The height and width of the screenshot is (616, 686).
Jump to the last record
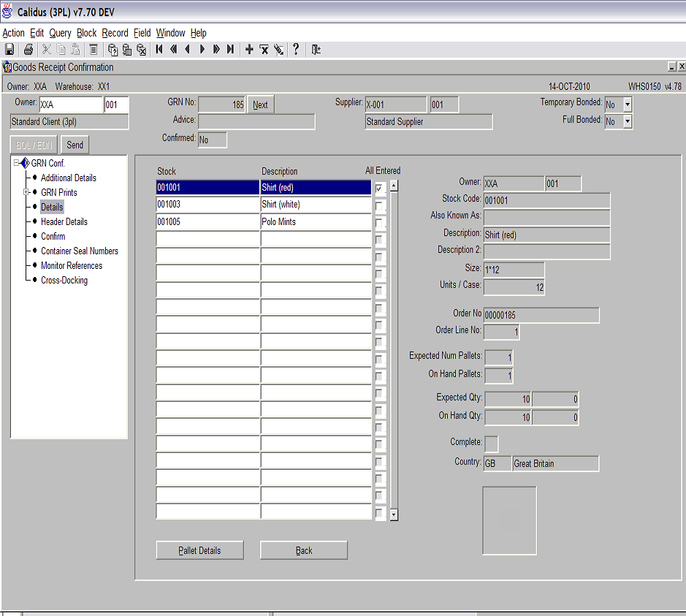[231, 50]
